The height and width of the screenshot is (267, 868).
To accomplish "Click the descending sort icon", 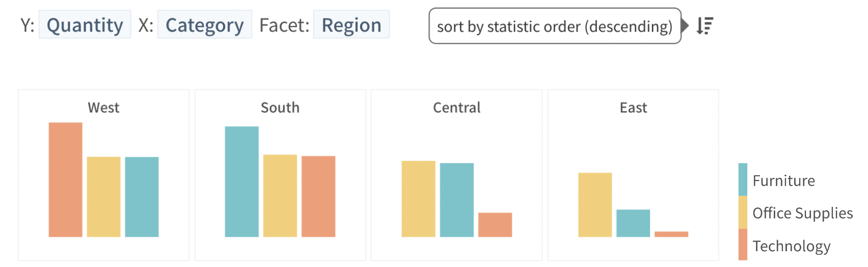I will pyautogui.click(x=705, y=25).
